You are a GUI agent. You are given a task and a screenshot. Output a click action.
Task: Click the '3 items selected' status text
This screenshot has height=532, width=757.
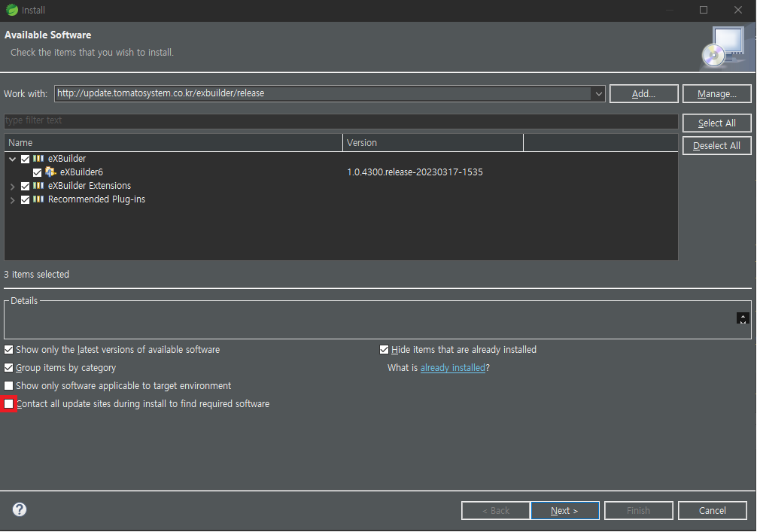pos(37,274)
